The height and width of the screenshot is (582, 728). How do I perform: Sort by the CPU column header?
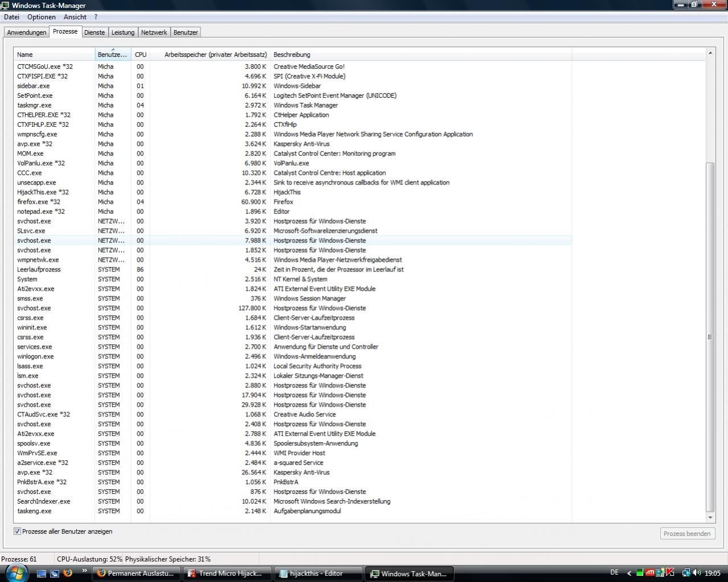pyautogui.click(x=141, y=55)
